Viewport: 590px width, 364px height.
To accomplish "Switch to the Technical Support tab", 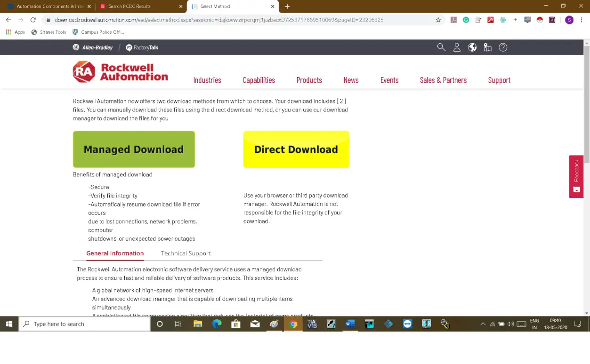I will 186,253.
